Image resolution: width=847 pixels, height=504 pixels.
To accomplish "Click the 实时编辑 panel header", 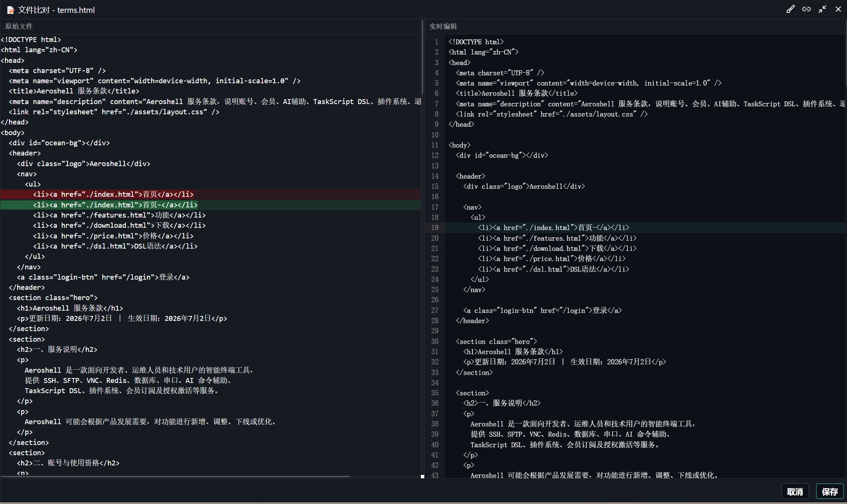I will (443, 26).
